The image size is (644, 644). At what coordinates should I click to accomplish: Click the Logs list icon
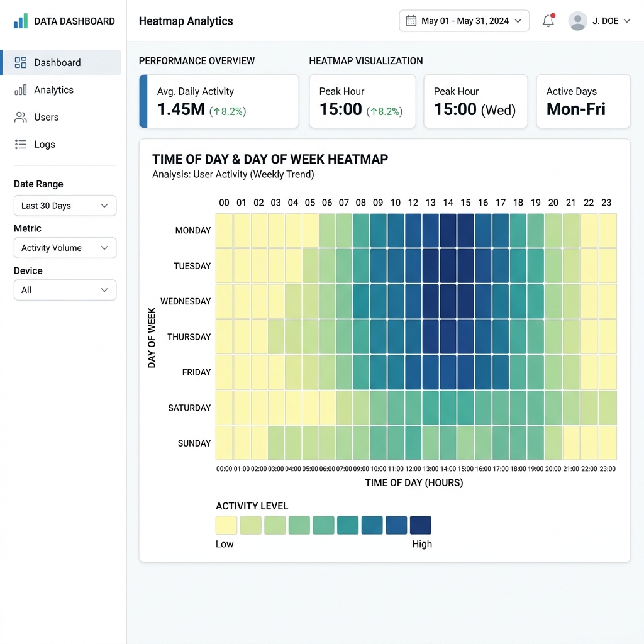21,144
